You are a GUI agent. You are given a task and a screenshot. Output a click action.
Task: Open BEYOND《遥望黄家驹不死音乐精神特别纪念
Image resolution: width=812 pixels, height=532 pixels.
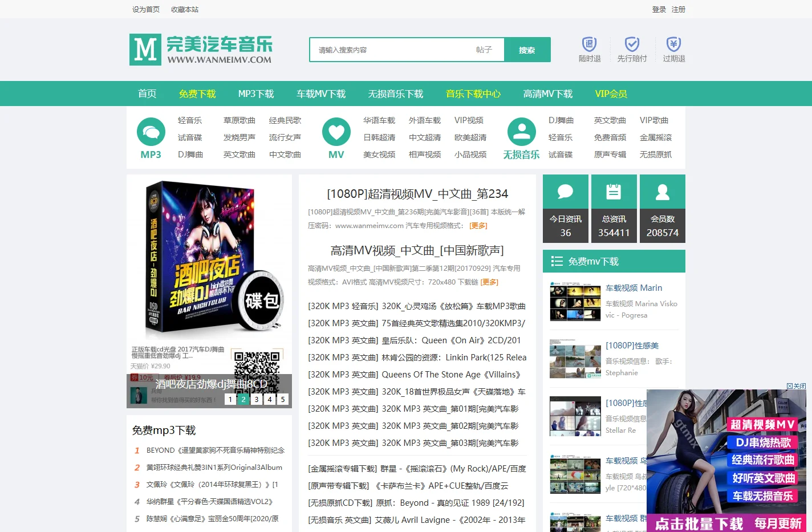coord(216,450)
